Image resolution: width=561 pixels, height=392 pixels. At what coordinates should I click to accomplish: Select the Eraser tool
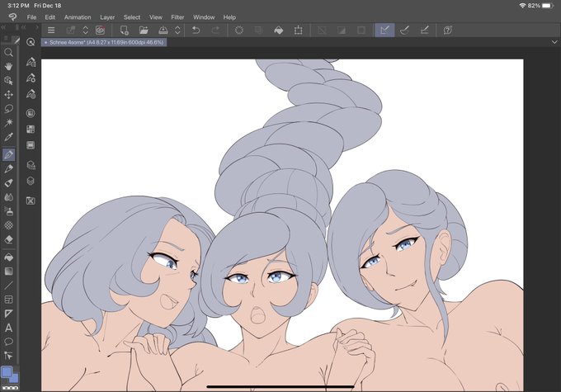[x=8, y=239]
